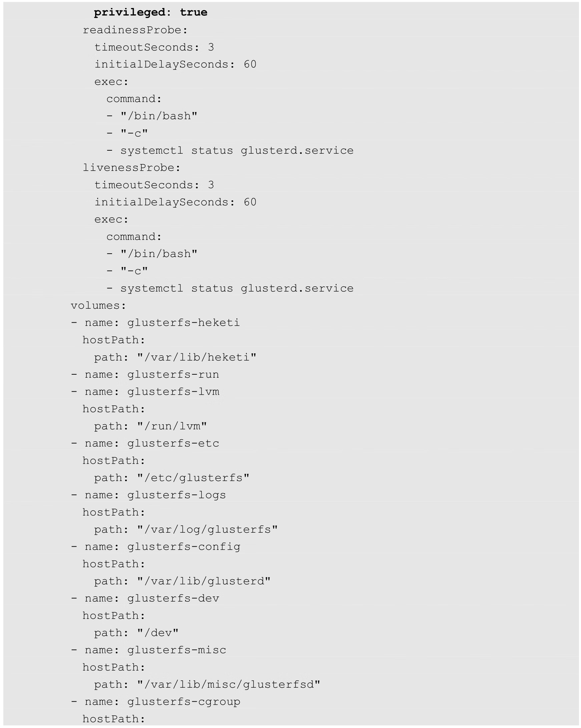Click the "/run/lvm" path value

[172, 426]
